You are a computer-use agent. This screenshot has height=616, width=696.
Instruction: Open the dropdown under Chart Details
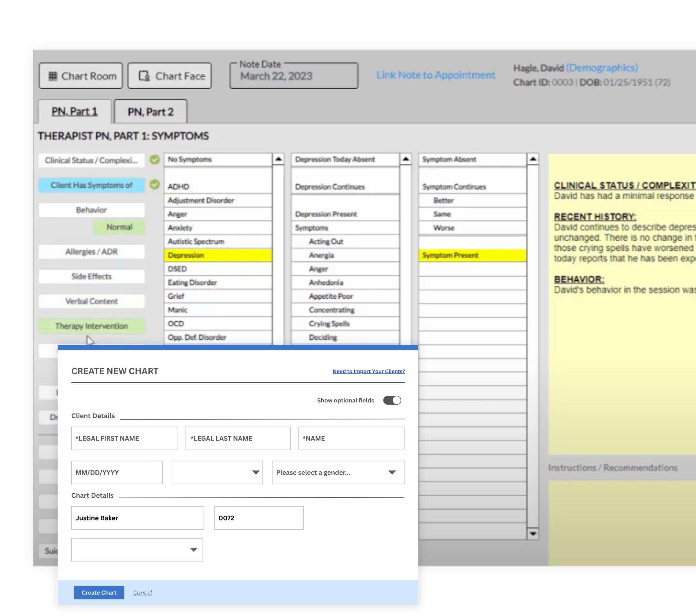pos(137,550)
